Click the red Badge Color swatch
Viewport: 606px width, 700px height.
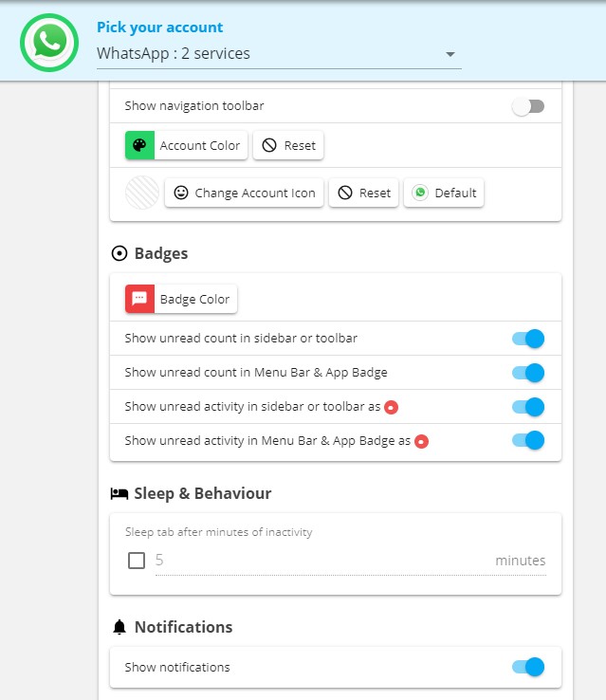point(139,299)
